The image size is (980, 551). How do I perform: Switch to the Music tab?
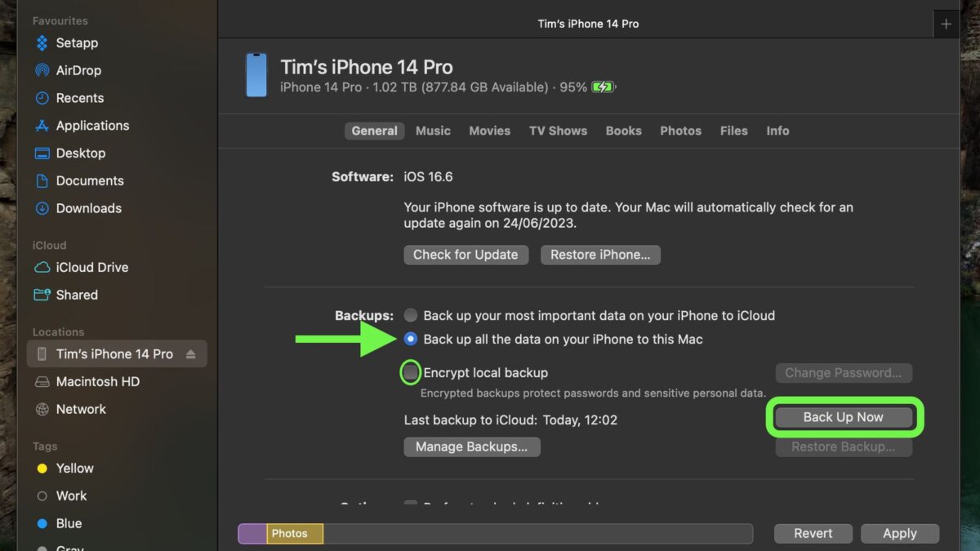coord(433,131)
